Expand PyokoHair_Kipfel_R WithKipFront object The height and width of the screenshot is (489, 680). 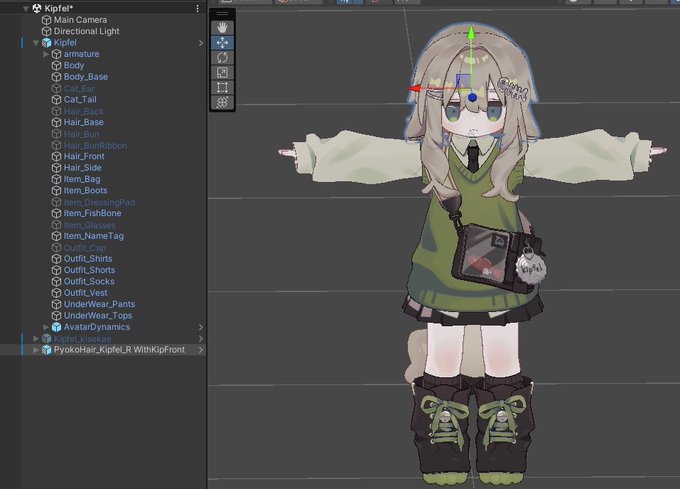(x=36, y=350)
